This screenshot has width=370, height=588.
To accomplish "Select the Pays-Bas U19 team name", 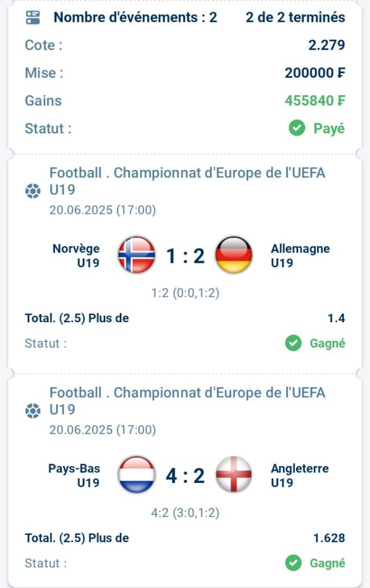I will 74,475.
